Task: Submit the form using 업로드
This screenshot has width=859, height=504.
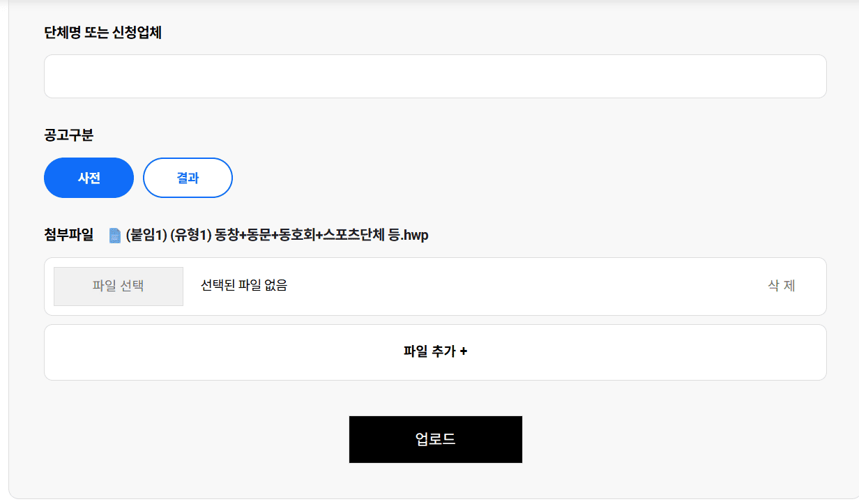Action: pos(435,439)
